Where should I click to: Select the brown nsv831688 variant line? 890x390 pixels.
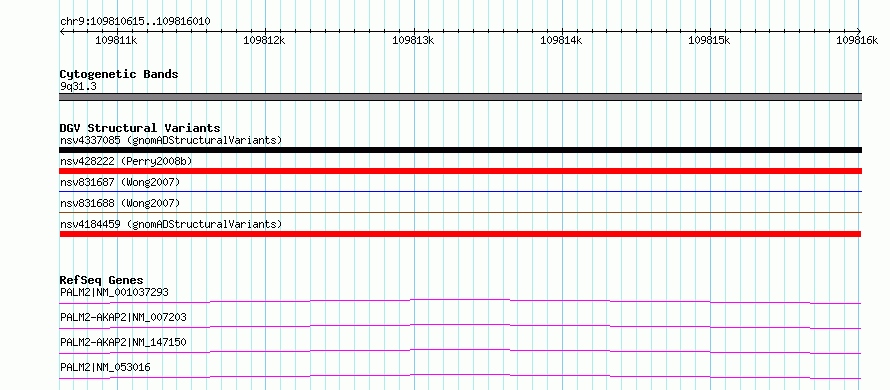pyautogui.click(x=461, y=212)
